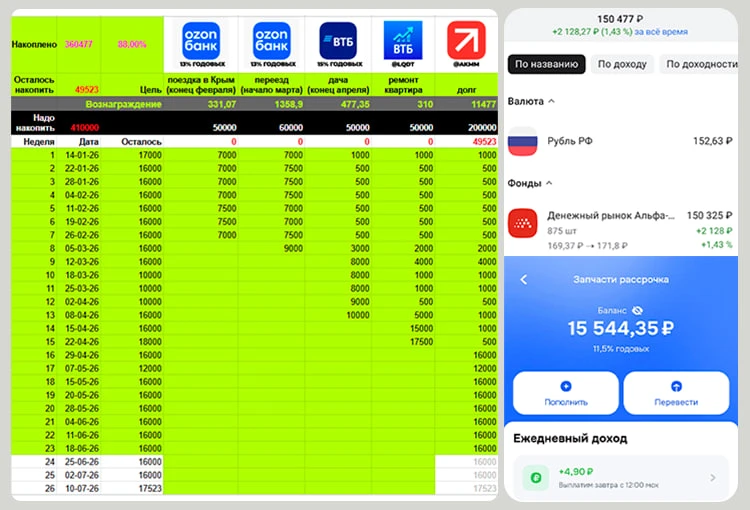Screen dimensions: 750x510
Task: Select the red 49523 remaining cell under долг
Action: (x=466, y=142)
